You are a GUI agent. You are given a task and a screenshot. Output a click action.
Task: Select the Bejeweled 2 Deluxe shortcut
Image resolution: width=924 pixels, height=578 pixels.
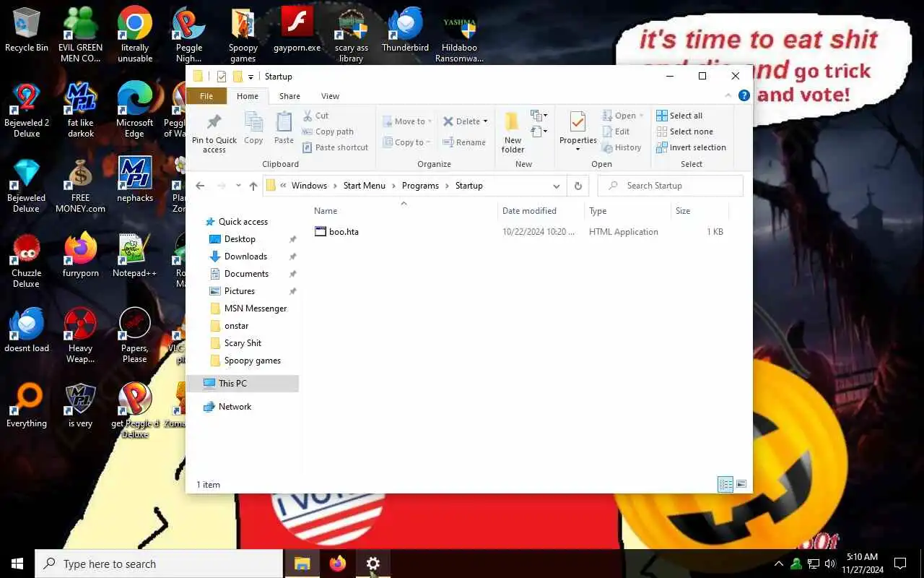(27, 111)
